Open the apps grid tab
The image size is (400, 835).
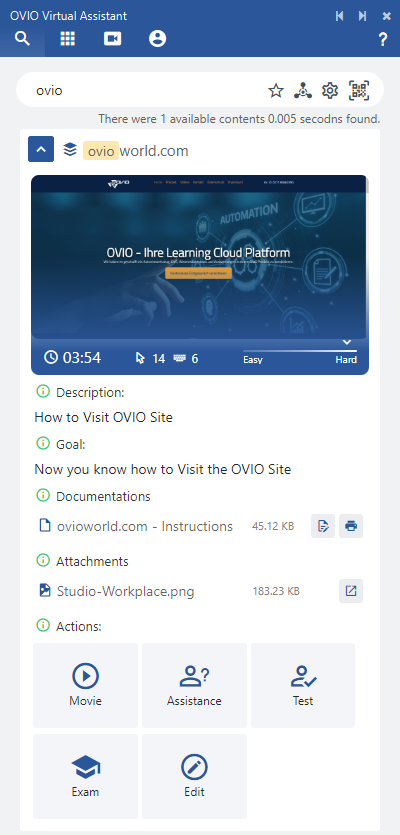[x=68, y=39]
